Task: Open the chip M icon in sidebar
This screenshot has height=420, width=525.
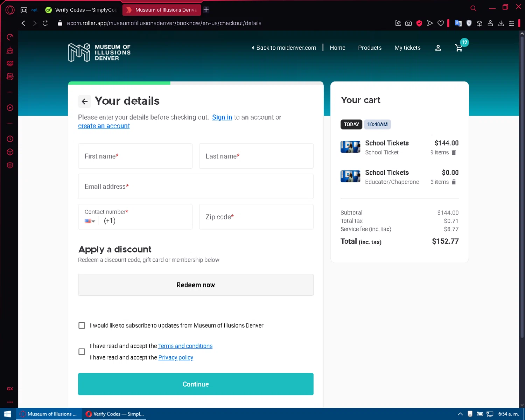Action: coord(10,76)
